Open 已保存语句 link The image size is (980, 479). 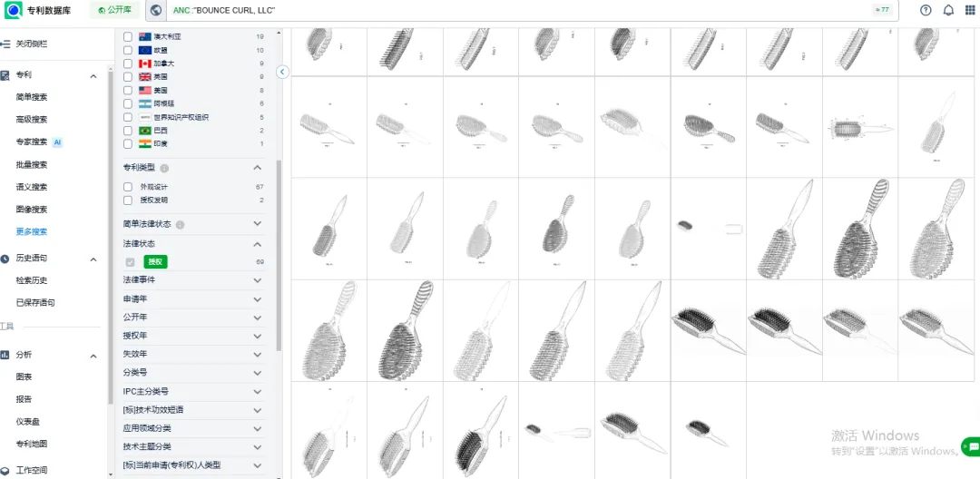pos(35,303)
